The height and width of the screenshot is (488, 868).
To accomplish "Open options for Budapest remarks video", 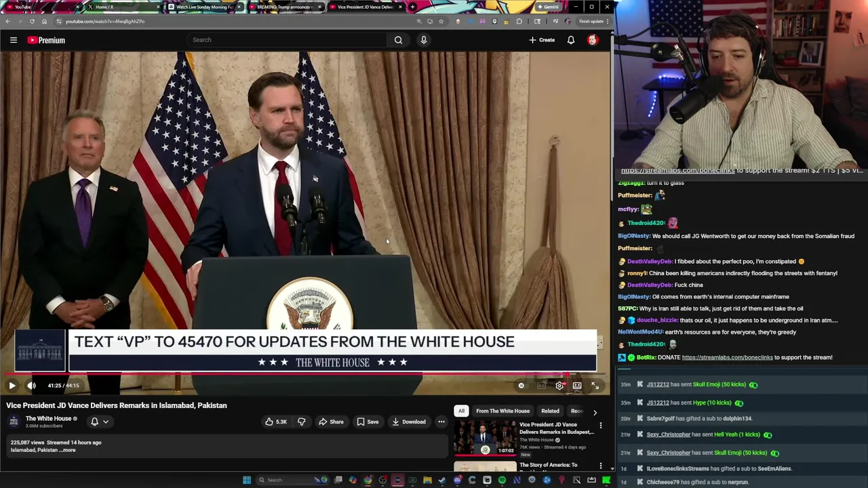I will tap(600, 426).
